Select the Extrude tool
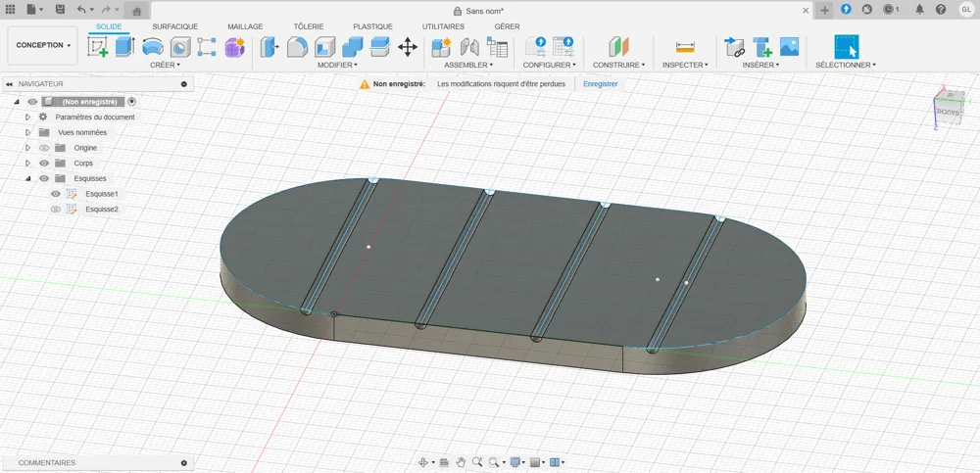 [125, 47]
